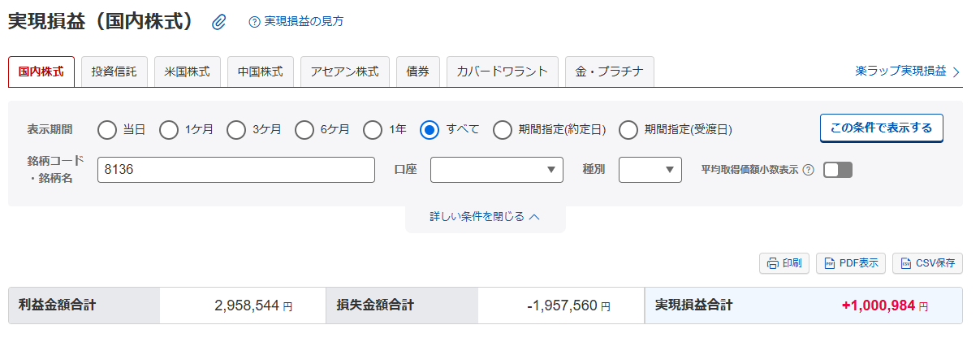Viewport: 980px width, 338px height.
Task: Click the question mark icon before 実現損益の見方
Action: pos(254,22)
